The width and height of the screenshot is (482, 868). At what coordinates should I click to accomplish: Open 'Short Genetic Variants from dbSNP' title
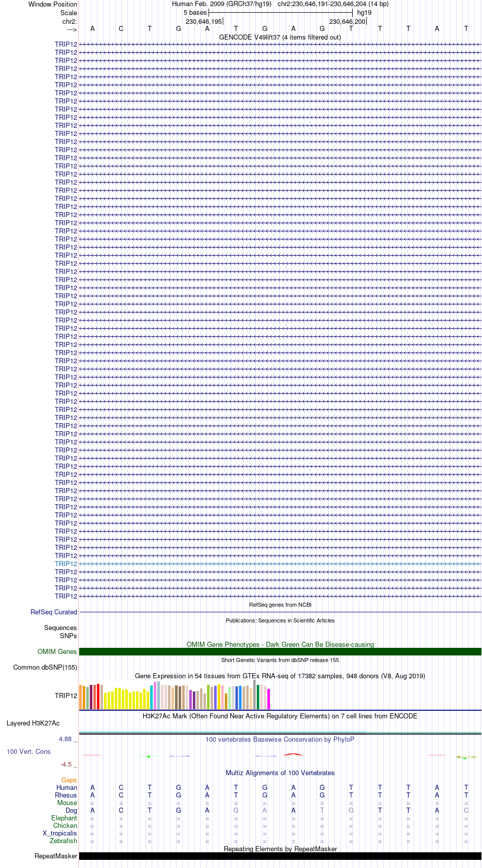pyautogui.click(x=280, y=660)
